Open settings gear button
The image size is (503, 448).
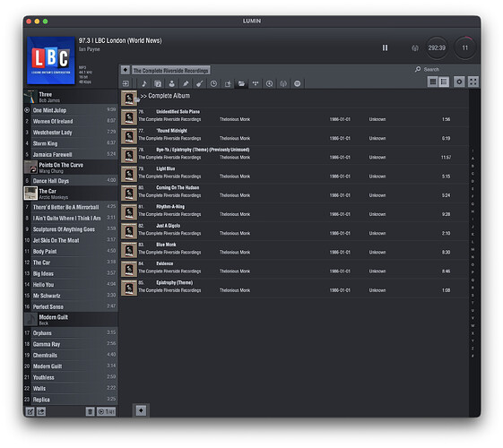pyautogui.click(x=459, y=82)
